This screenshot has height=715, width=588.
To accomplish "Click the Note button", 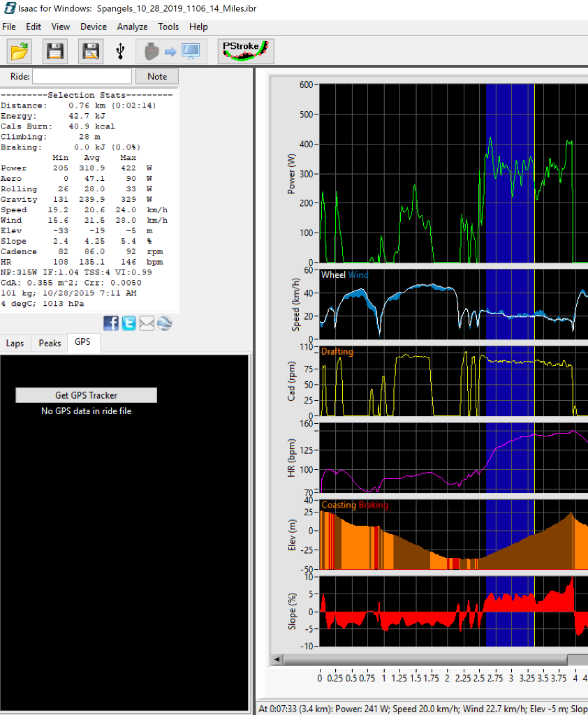I will point(157,76).
